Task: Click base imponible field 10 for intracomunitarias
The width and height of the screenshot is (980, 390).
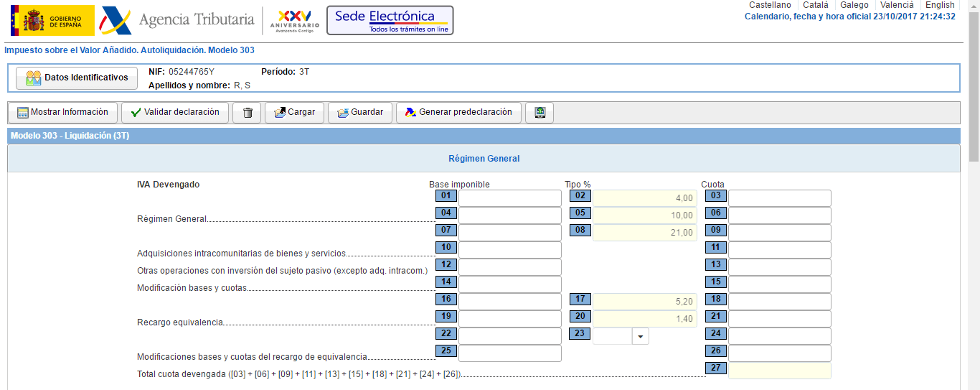Action: coord(509,250)
